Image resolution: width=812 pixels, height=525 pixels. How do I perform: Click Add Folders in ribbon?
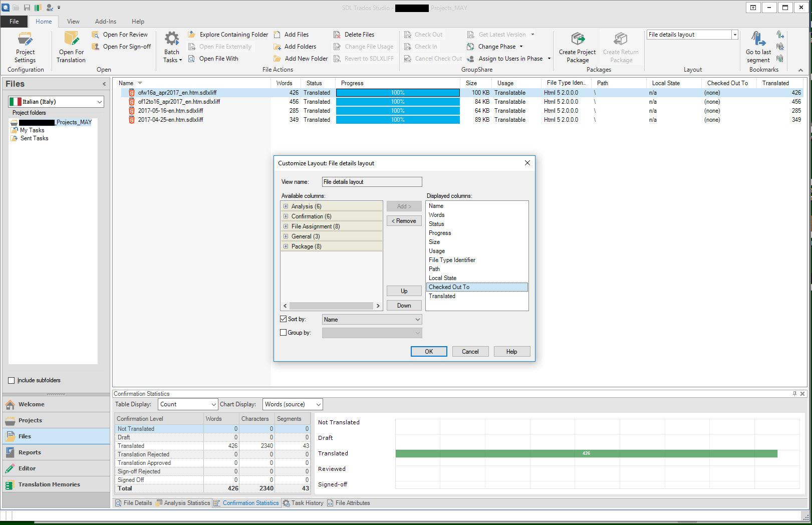[x=295, y=47]
